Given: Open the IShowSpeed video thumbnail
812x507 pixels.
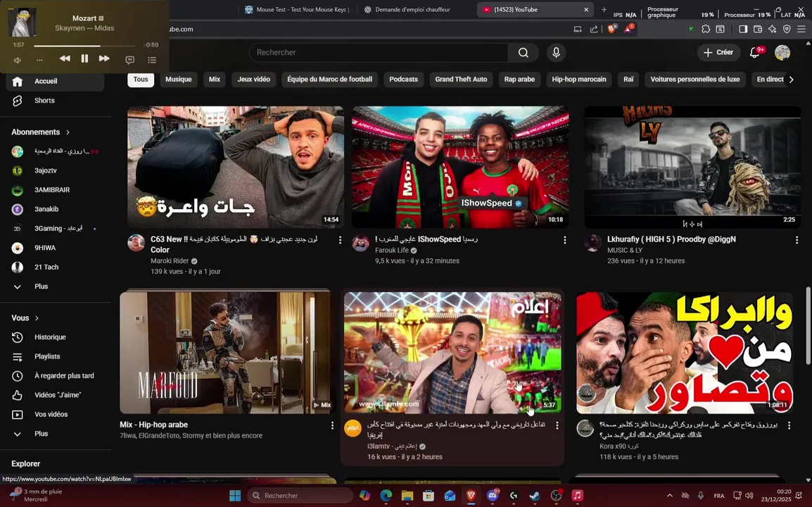Looking at the screenshot, I should (460, 167).
